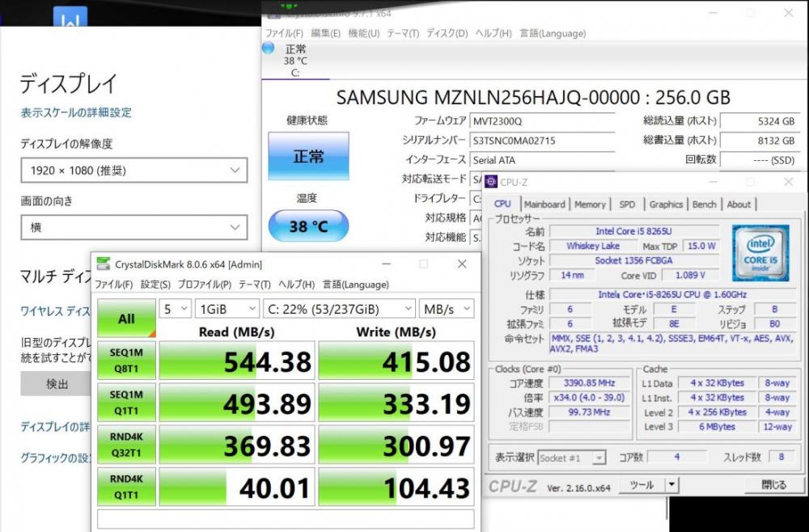Switch to the Graphics tab in CPU-Z

[x=666, y=204]
